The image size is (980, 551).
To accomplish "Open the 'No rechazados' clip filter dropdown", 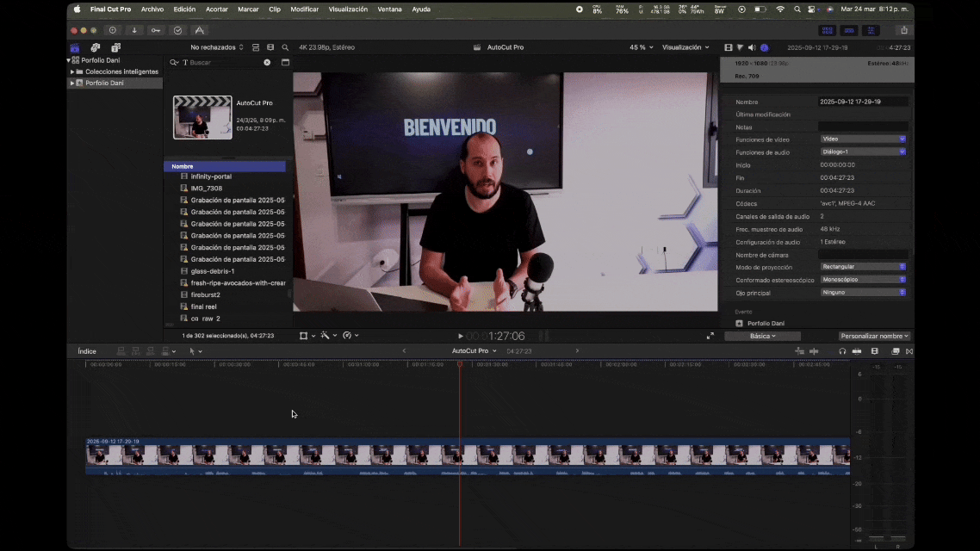I will [x=217, y=47].
